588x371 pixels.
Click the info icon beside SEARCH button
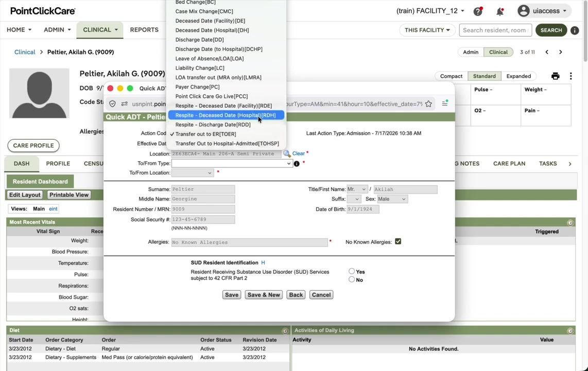(575, 30)
